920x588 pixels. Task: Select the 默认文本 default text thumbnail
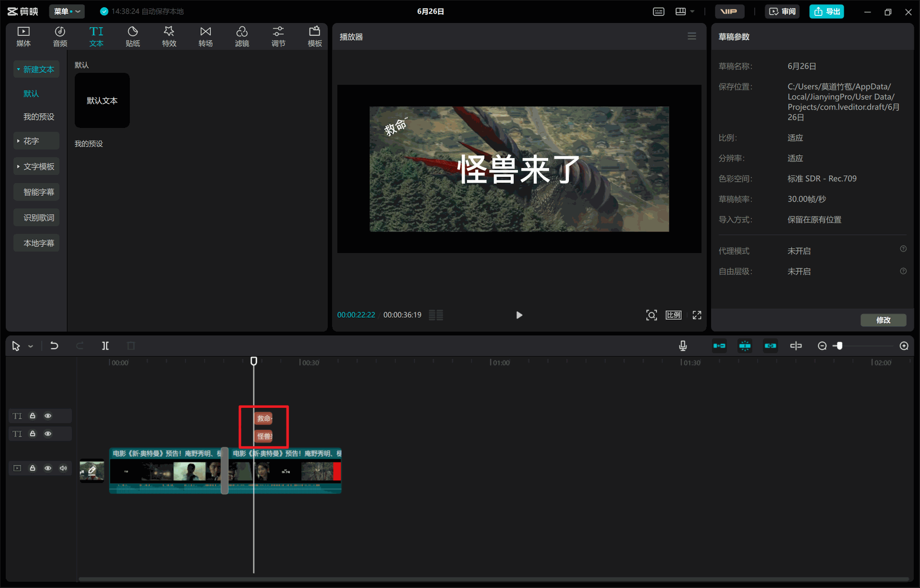(102, 100)
